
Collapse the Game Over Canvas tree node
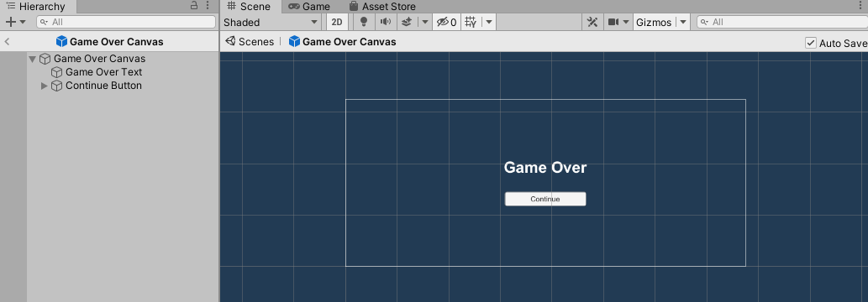pyautogui.click(x=32, y=59)
